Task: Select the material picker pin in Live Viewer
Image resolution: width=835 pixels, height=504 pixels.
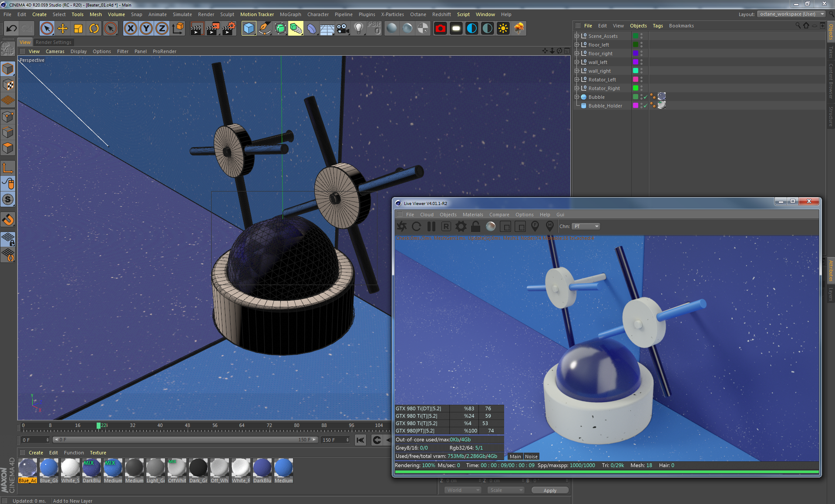Action: point(550,226)
